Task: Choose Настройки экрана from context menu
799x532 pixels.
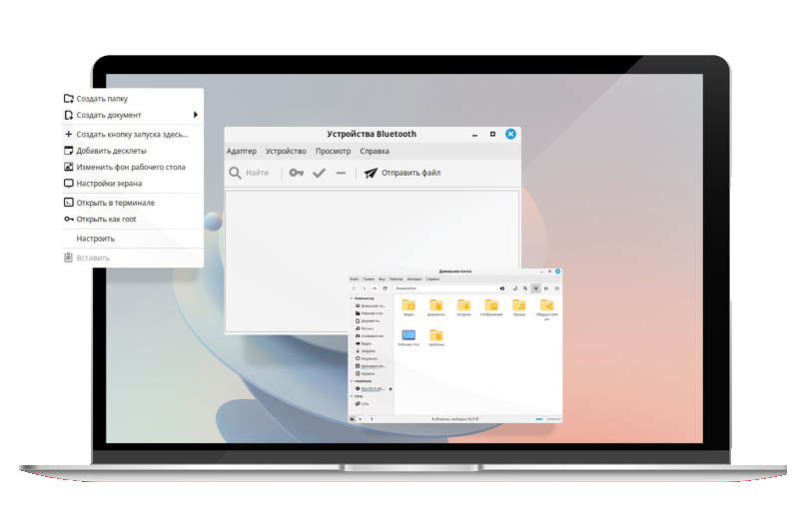Action: (133, 184)
